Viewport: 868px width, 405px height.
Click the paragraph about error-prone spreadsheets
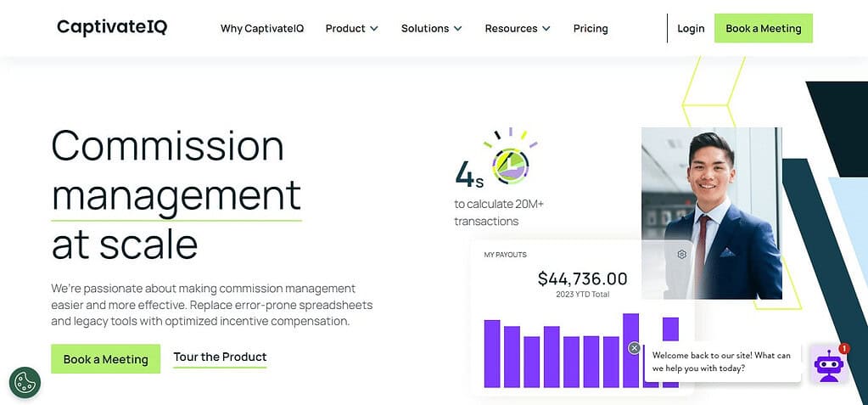coord(212,305)
